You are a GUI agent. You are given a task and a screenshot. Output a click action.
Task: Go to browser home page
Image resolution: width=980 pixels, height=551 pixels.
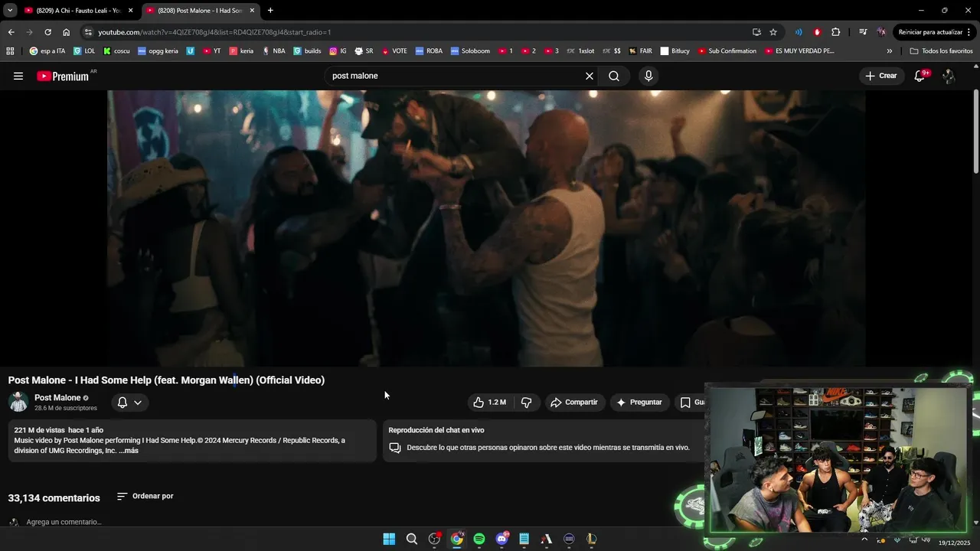pyautogui.click(x=66, y=32)
